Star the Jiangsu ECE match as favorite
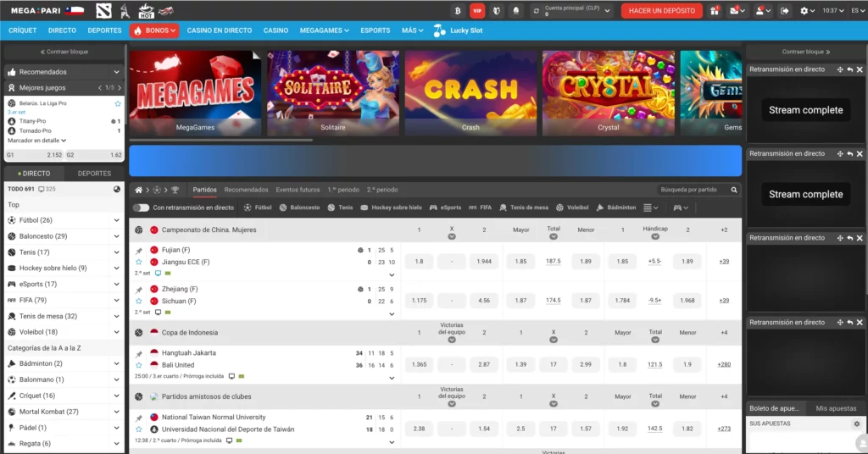 pos(139,263)
